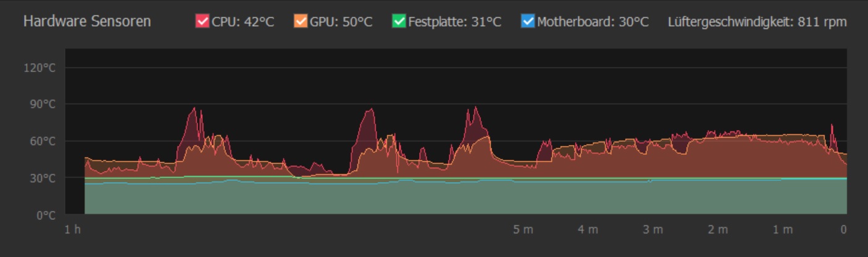Toggle the blue Motherboard checkbox
This screenshot has height=257, width=868.
[527, 22]
